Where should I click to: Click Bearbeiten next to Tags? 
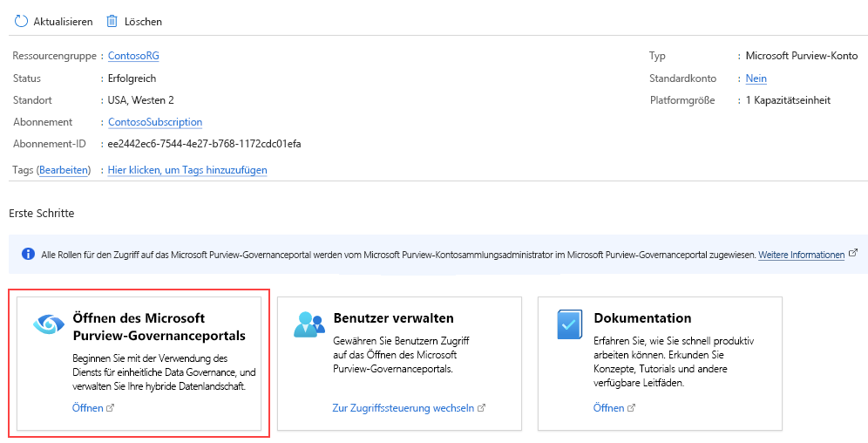(x=64, y=170)
